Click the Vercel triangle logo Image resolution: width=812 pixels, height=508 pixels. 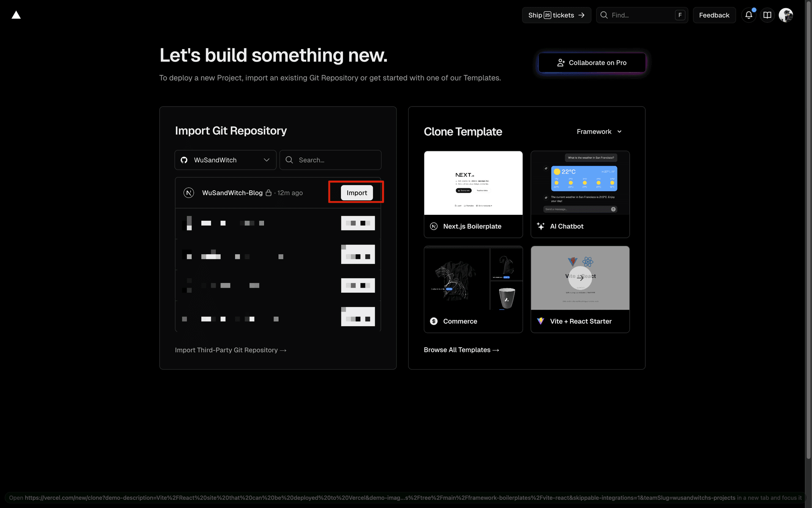(16, 15)
